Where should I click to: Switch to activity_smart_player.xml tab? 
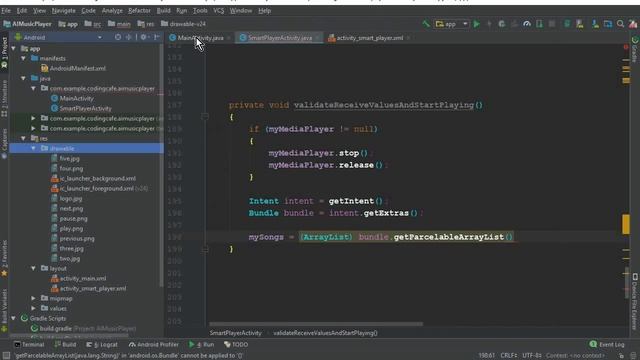click(370, 38)
